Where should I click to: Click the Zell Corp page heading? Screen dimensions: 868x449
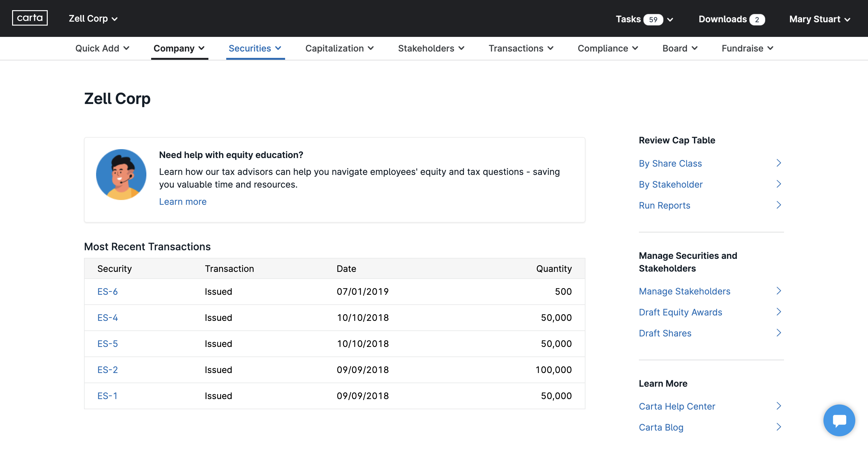pos(117,98)
